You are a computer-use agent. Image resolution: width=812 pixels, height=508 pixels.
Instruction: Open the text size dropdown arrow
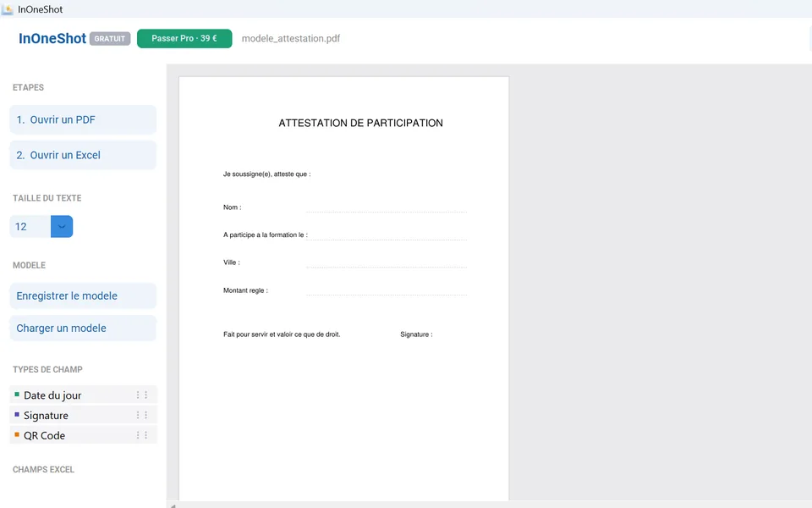[62, 227]
